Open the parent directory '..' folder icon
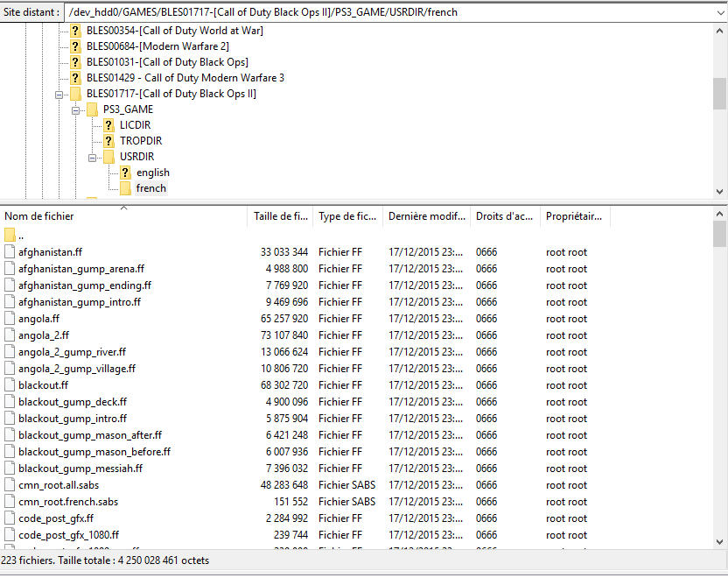This screenshot has height=578, width=728. coord(10,235)
